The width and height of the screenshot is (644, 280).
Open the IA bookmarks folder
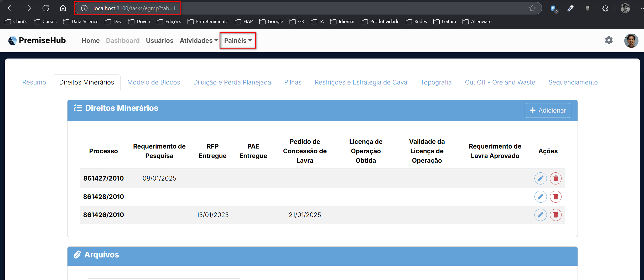[317, 22]
